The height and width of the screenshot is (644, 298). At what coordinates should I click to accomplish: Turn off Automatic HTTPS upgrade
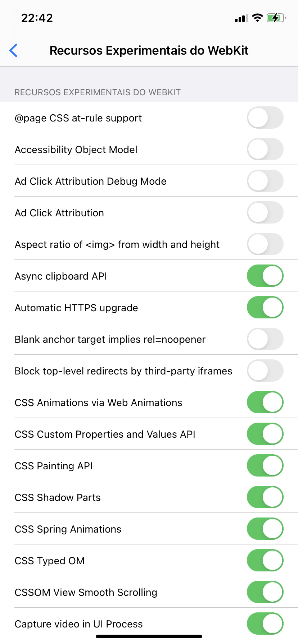point(265,307)
